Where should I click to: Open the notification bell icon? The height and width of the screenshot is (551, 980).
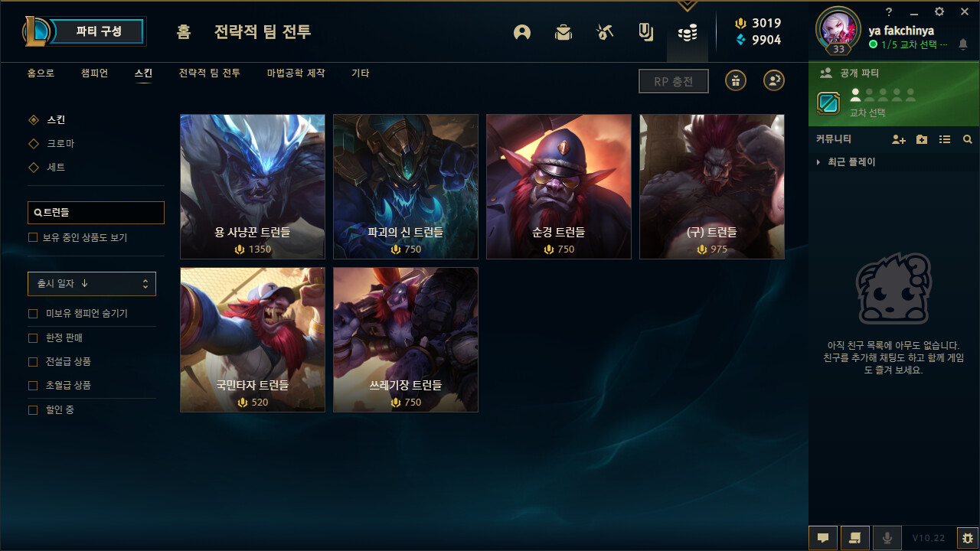(963, 44)
